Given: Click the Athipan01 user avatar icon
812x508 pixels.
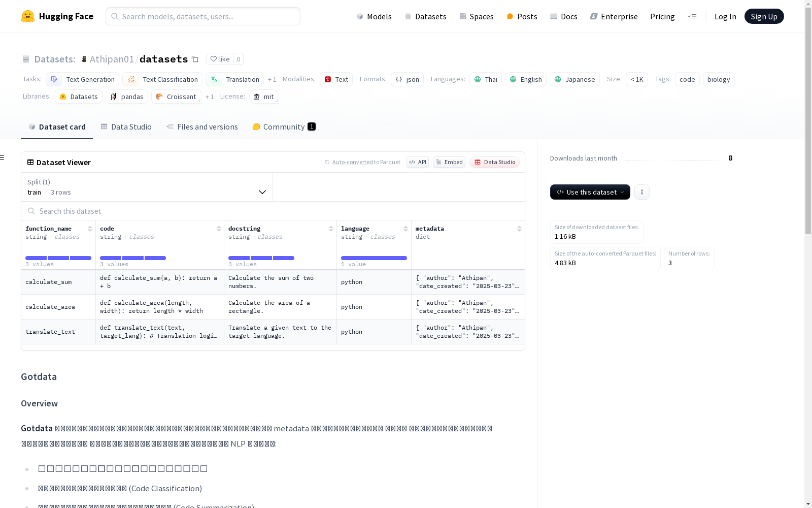Looking at the screenshot, I should tap(84, 59).
